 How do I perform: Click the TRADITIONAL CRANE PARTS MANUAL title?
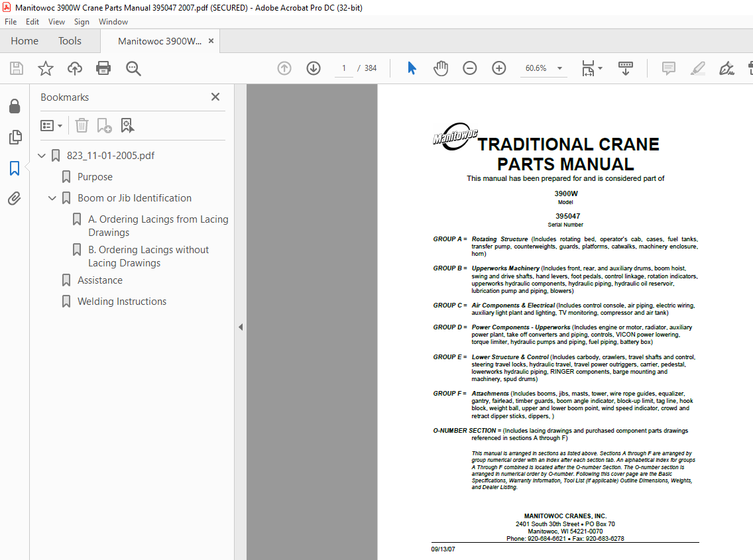pos(567,154)
